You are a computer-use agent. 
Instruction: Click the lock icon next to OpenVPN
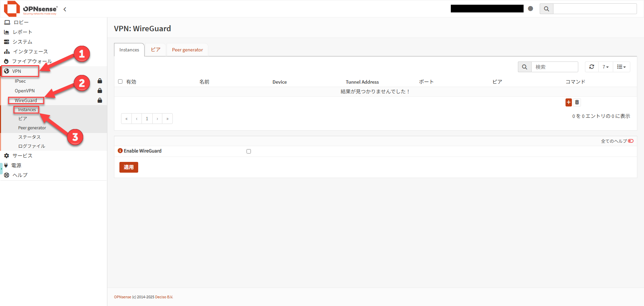[x=100, y=91]
